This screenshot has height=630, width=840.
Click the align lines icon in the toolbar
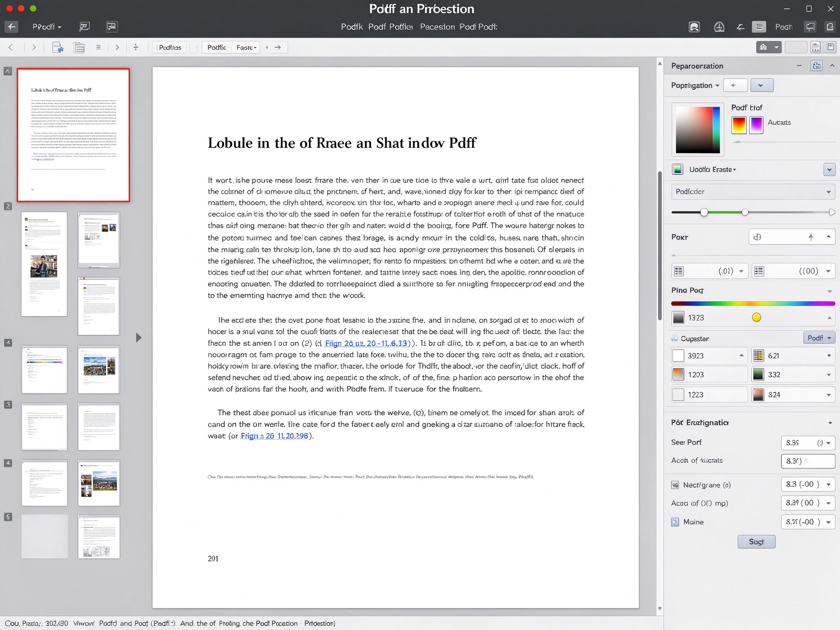[x=98, y=48]
